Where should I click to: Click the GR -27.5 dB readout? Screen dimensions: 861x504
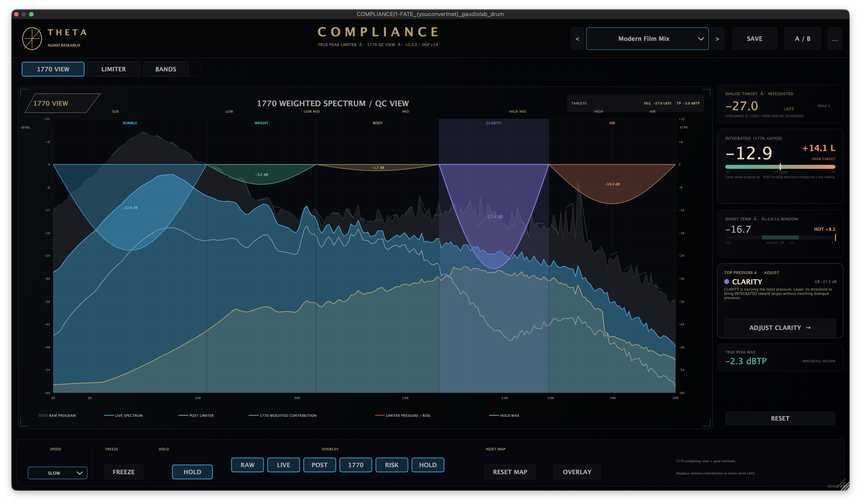(825, 282)
